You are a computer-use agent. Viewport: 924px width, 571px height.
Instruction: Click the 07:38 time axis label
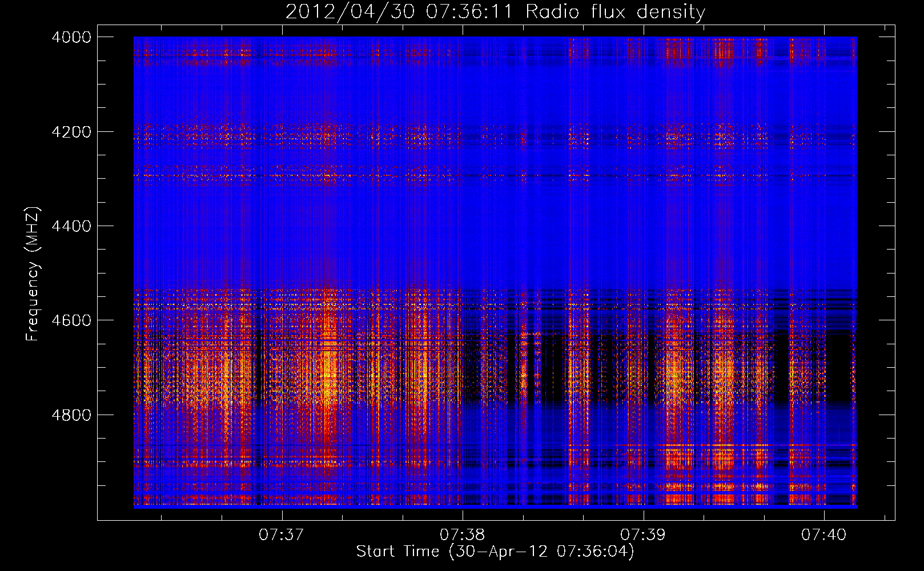tap(462, 534)
